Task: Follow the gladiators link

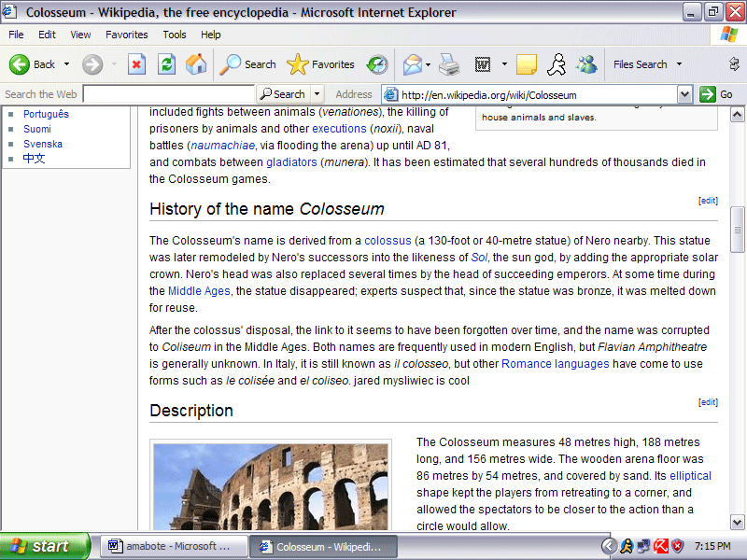Action: click(291, 162)
